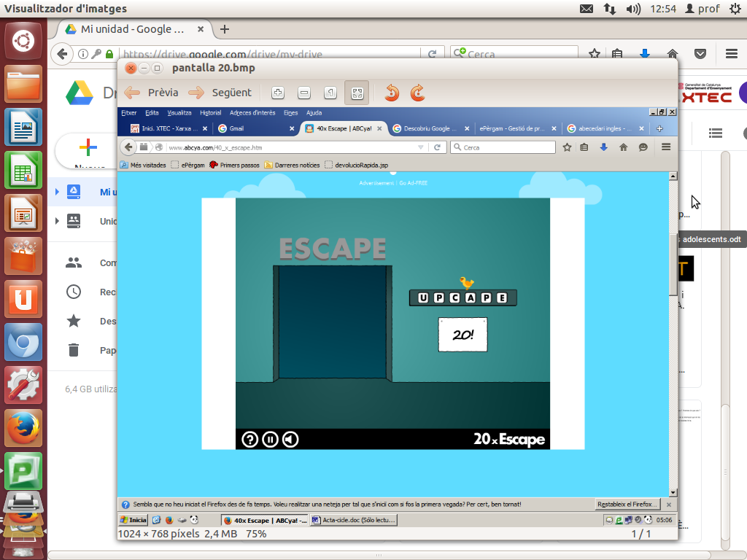
Task: Open the printer icon in the dock
Action: [23, 503]
